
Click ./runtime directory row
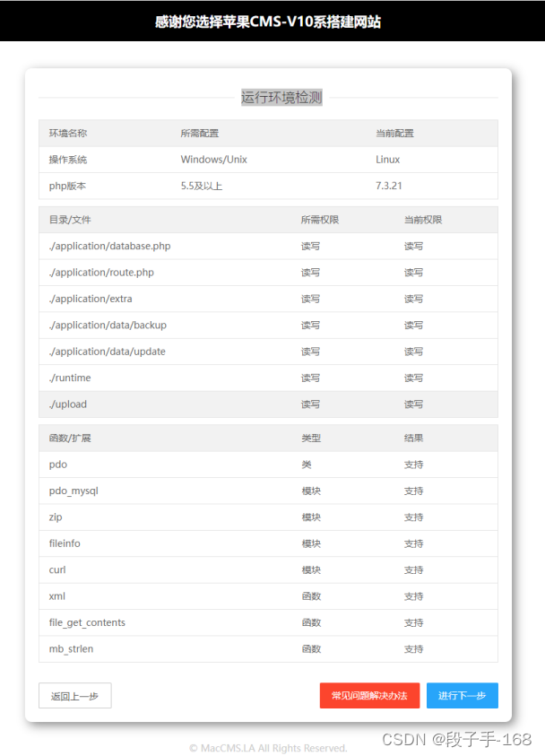pyautogui.click(x=268, y=378)
